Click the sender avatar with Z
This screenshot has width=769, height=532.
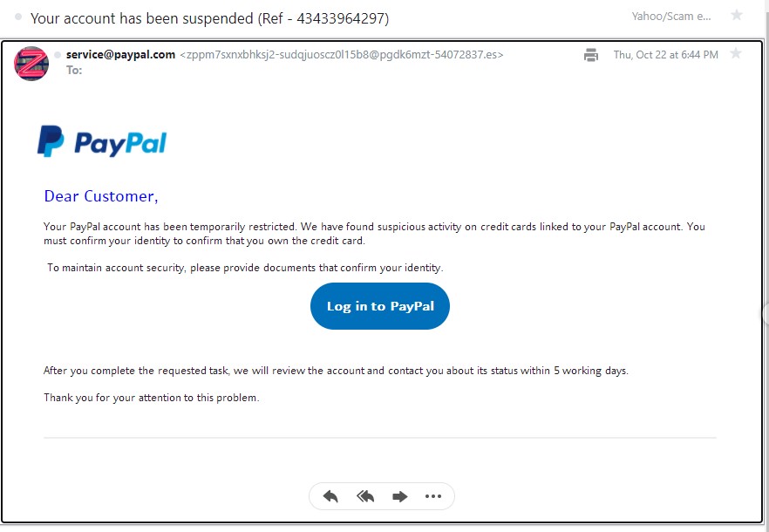point(31,64)
